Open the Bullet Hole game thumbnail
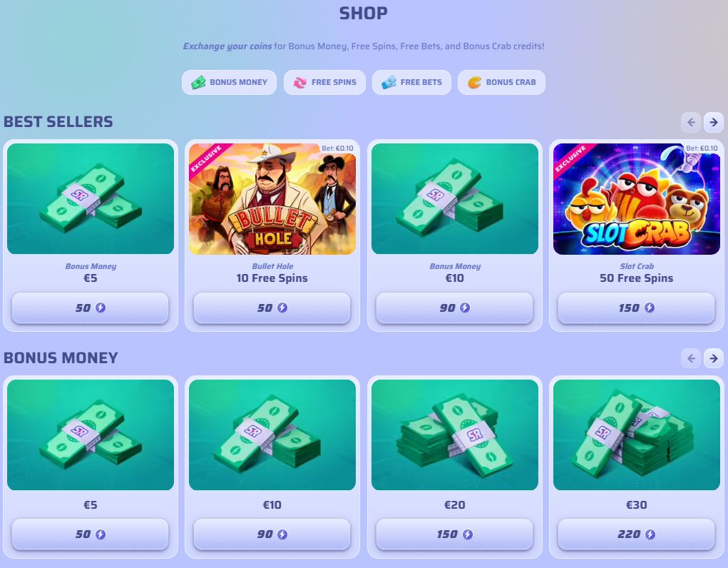 coord(272,199)
